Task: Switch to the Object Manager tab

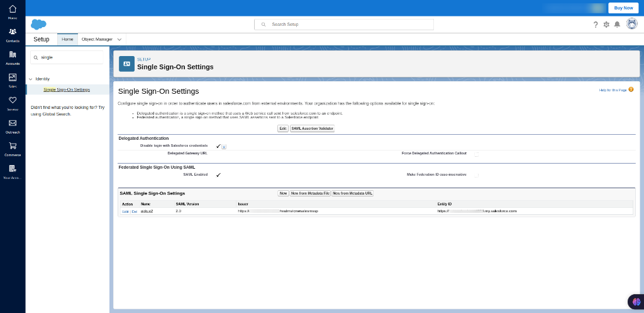Action: 97,40
